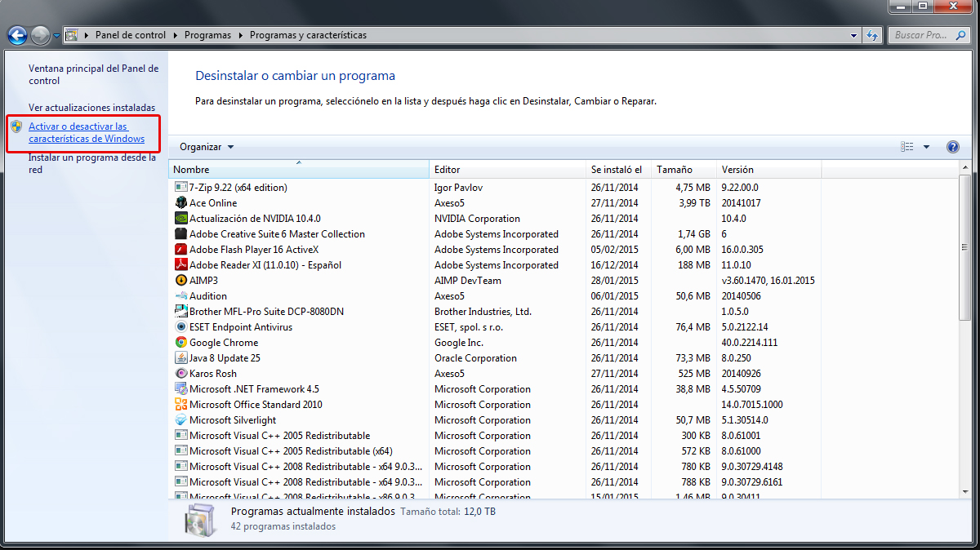Click NVIDIA Corporation editor cell
The image size is (980, 550).
point(477,219)
